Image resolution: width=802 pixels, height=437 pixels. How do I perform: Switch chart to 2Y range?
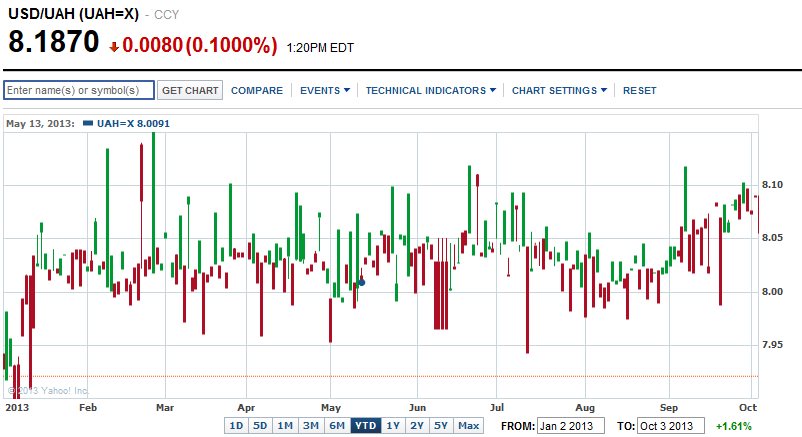point(417,426)
